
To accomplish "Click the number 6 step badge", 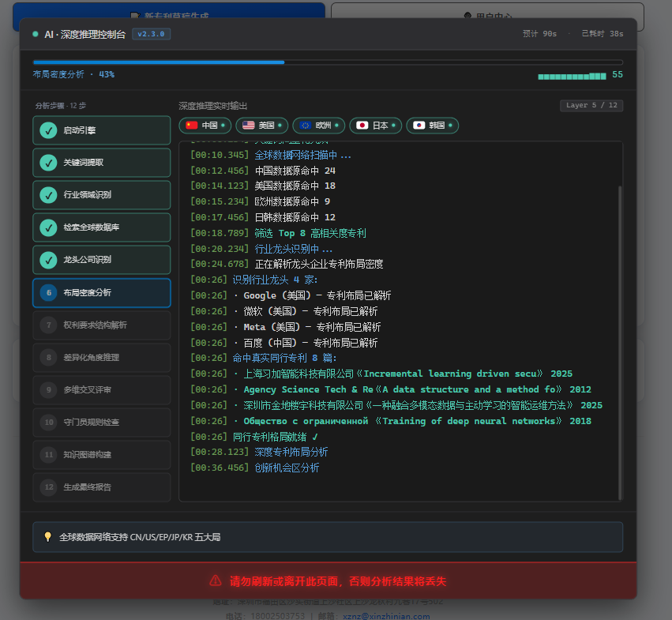I will [48, 293].
